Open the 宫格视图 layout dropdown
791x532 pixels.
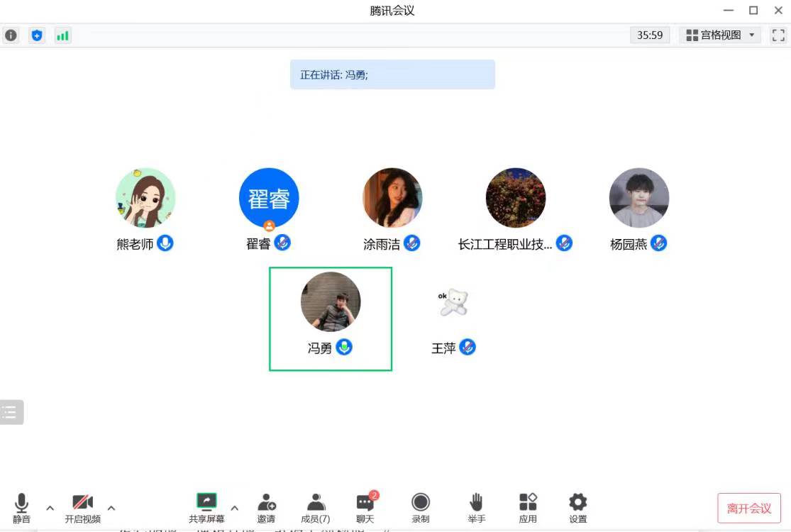tap(720, 35)
